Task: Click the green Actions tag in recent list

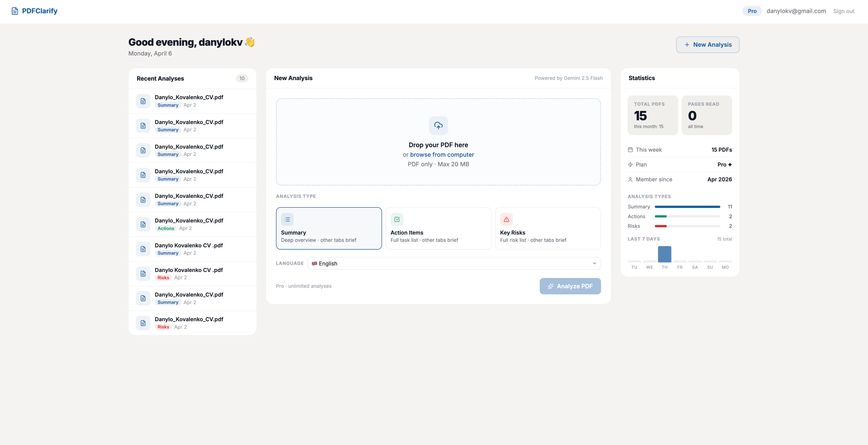Action: [166, 228]
